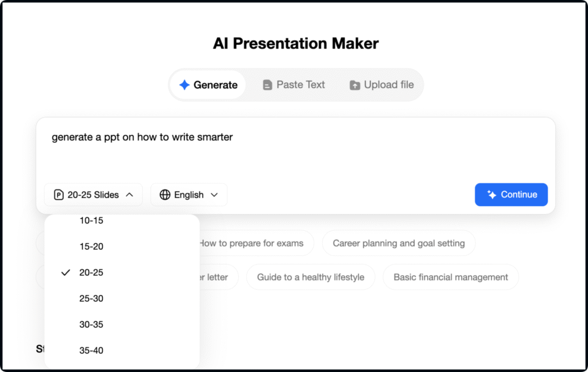Screen dimensions: 588x372
Task: Click the globe icon beside English
Action: [x=165, y=195]
